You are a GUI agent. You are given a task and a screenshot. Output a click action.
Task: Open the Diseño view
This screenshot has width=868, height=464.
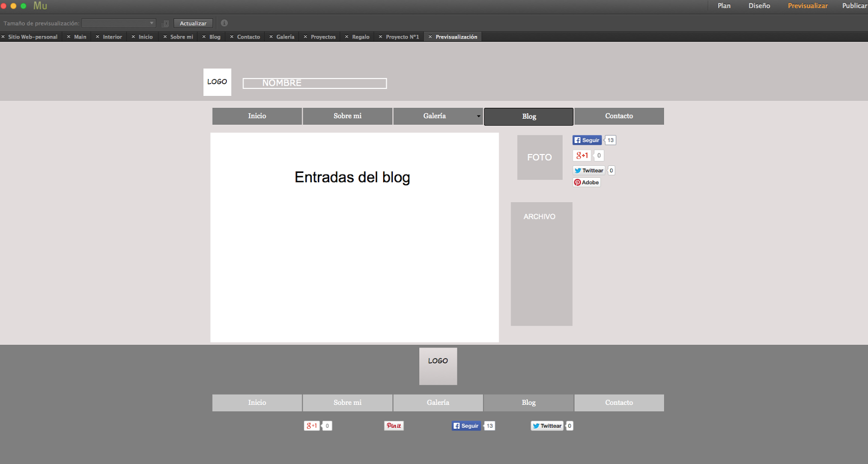click(x=759, y=6)
